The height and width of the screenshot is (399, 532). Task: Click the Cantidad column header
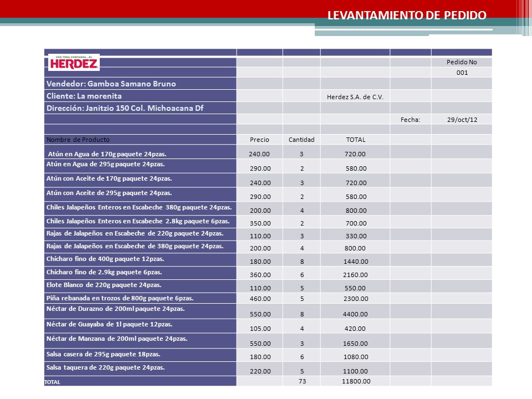click(x=301, y=140)
